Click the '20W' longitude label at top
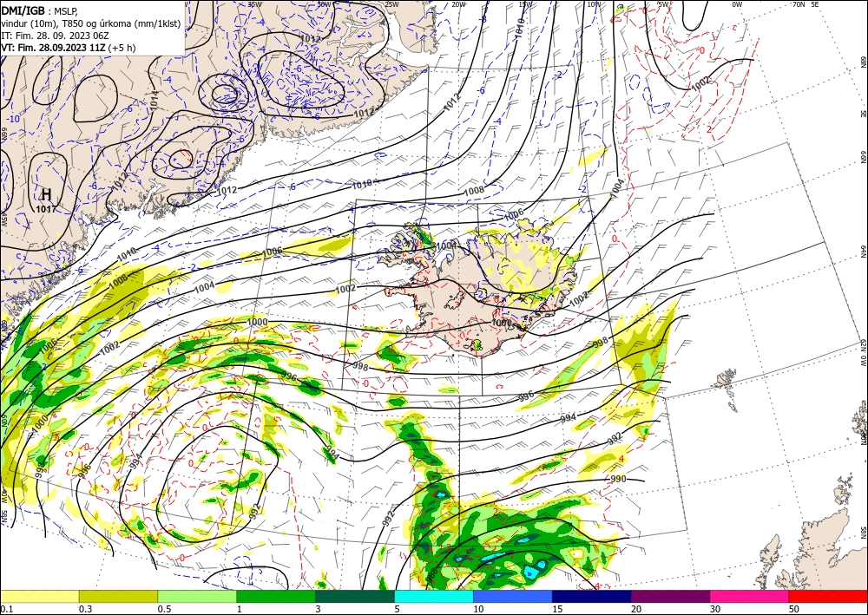The image size is (868, 615). [459, 4]
